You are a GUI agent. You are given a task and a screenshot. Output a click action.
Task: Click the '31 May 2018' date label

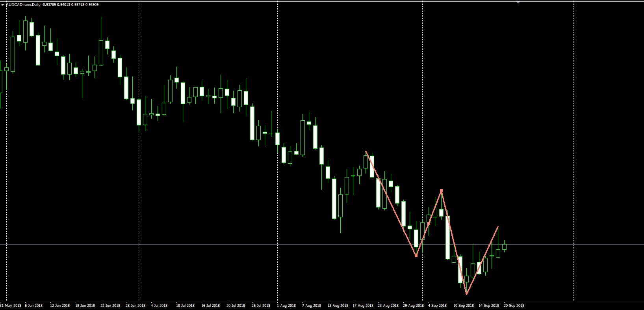[11, 306]
